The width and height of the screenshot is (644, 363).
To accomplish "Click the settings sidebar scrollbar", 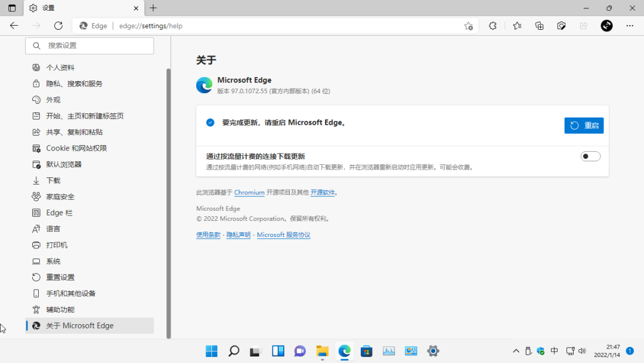I will [168, 204].
